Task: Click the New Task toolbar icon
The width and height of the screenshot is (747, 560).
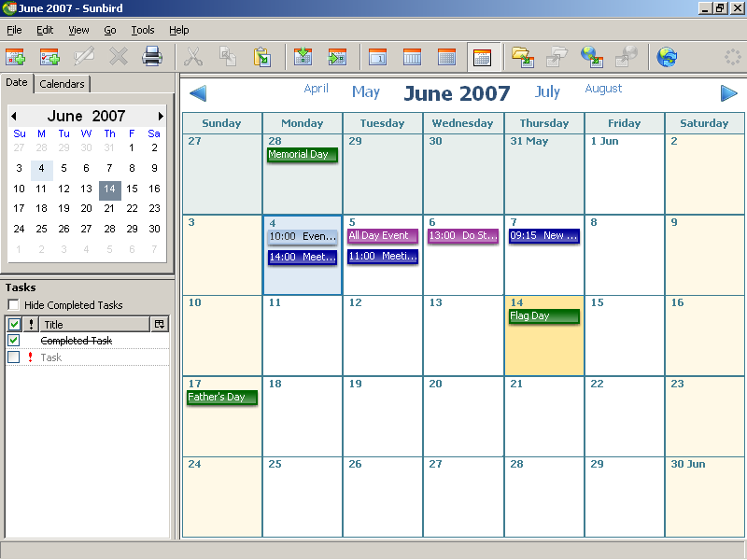Action: 49,57
